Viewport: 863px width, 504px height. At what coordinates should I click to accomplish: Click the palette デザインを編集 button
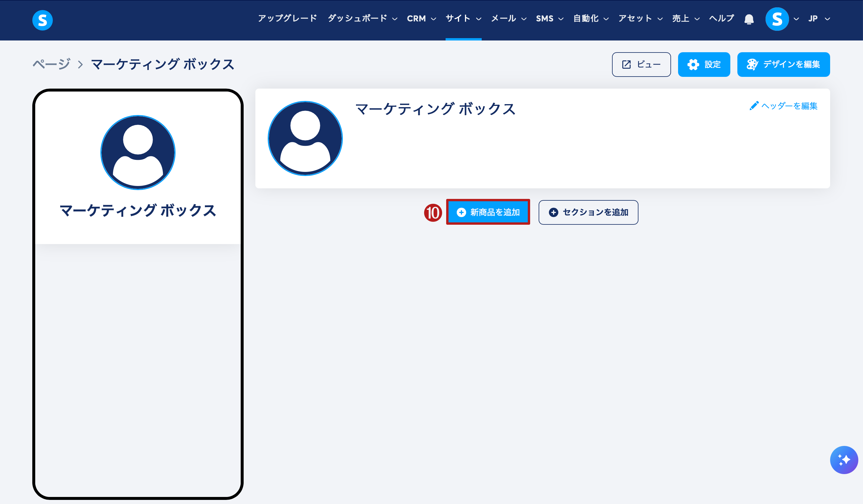tap(783, 65)
